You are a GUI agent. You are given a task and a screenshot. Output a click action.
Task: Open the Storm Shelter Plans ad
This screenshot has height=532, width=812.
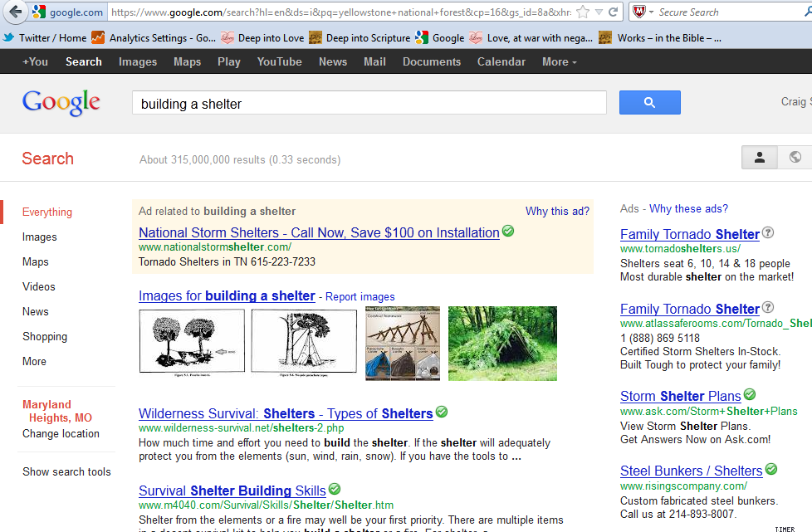[681, 396]
